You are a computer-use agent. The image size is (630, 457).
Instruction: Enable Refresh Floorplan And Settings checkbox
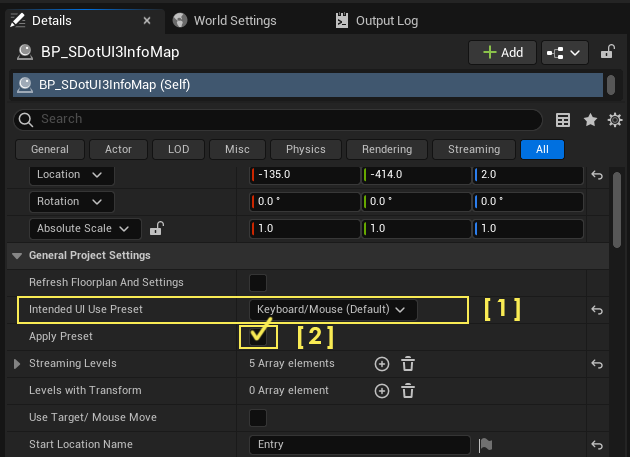click(x=258, y=283)
